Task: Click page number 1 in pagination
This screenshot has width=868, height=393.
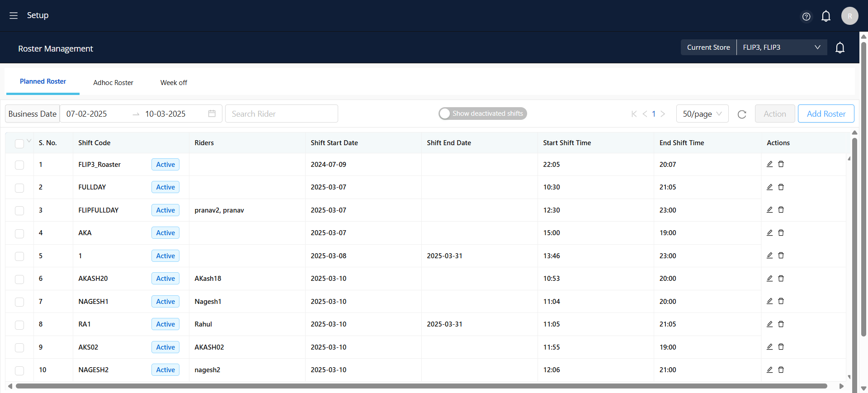Action: (x=654, y=114)
